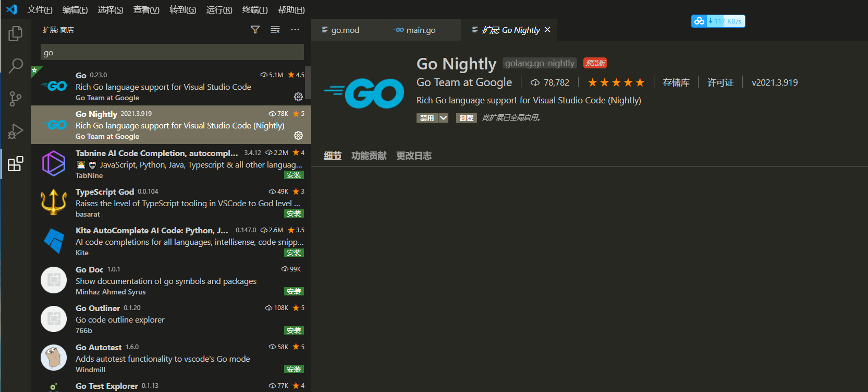
Task: Click the network speed widget overlay
Action: [x=718, y=21]
